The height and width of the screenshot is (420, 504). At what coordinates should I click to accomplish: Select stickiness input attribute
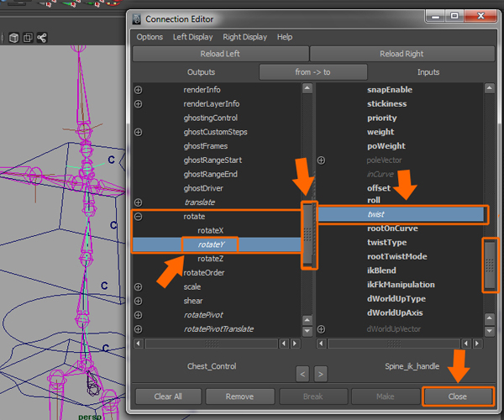(386, 104)
